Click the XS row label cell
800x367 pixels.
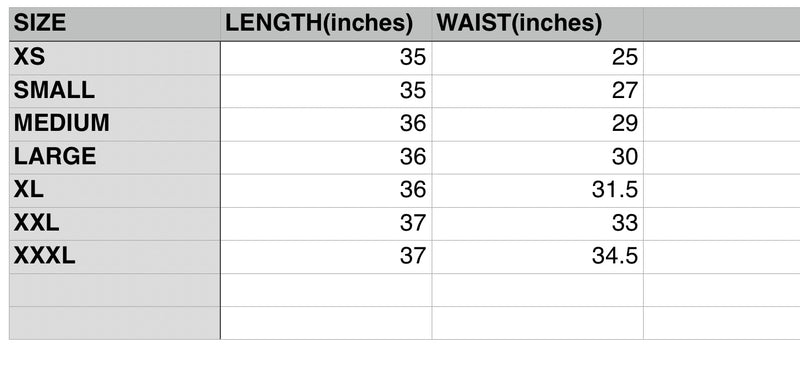point(115,58)
